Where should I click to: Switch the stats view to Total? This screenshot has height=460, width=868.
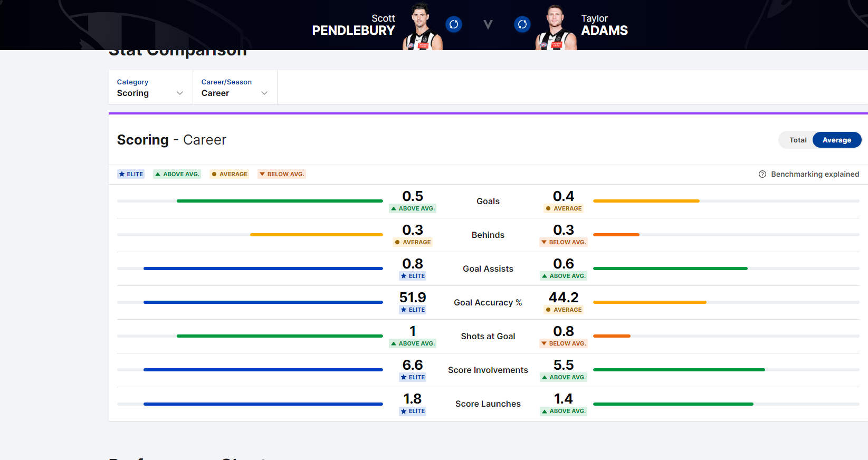pos(798,140)
